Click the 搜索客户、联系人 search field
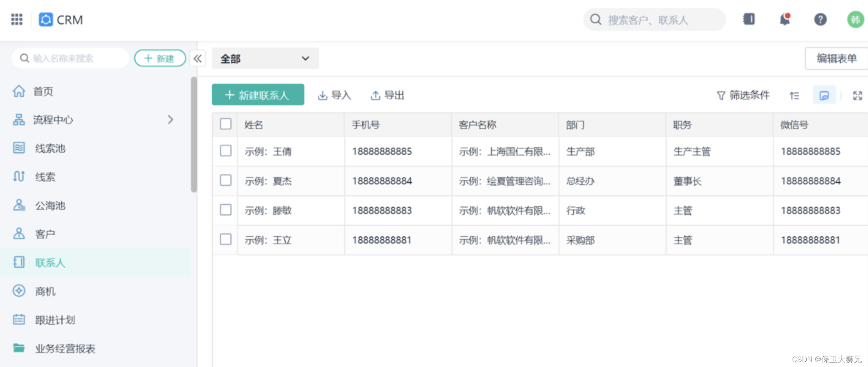 [x=653, y=19]
